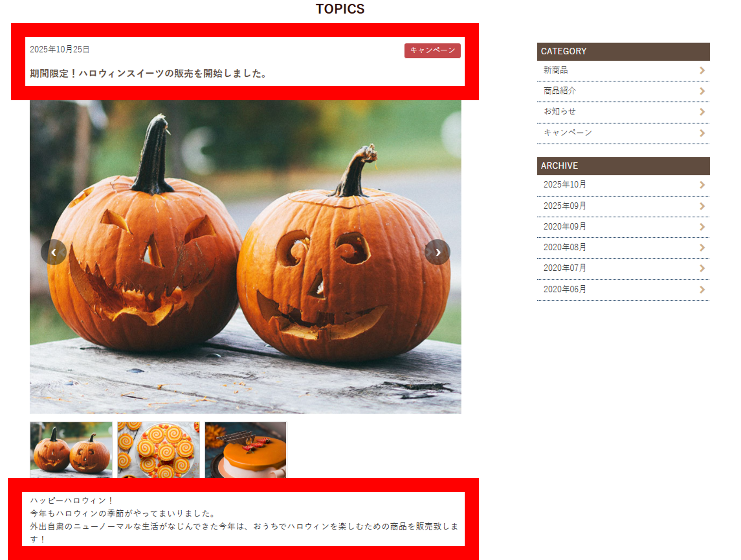Open the 2025年09月 archive link
741x560 pixels.
[623, 206]
